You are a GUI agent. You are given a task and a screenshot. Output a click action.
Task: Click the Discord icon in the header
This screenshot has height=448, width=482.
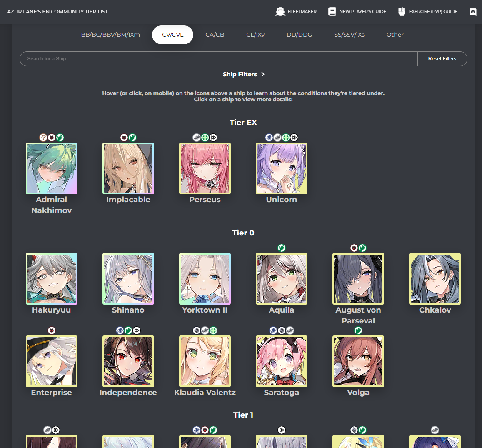473,12
